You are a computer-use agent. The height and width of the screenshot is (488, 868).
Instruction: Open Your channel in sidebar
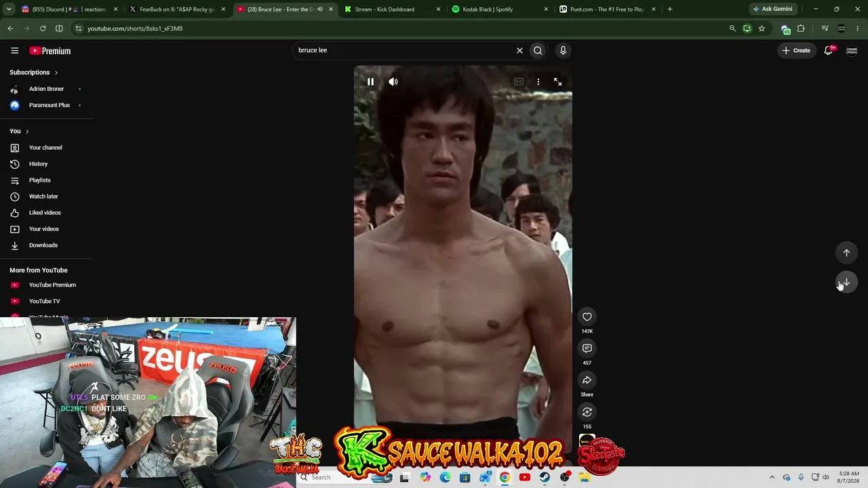(46, 148)
